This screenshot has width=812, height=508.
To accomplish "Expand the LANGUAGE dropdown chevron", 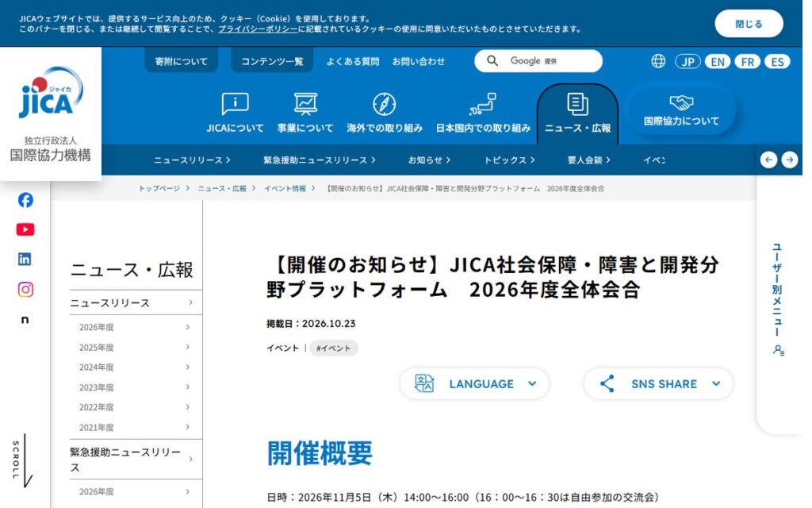I will pos(532,383).
